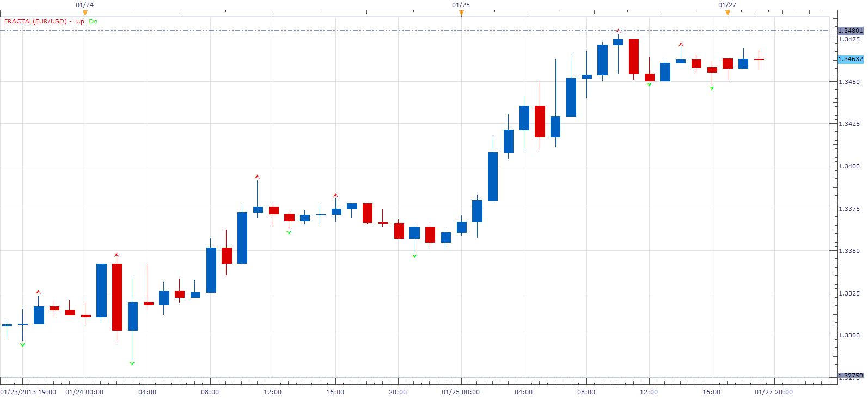Select the red up-fractal arrow at the 1.3480 peak
Viewport: 868px width, 398px height.
coord(618,31)
